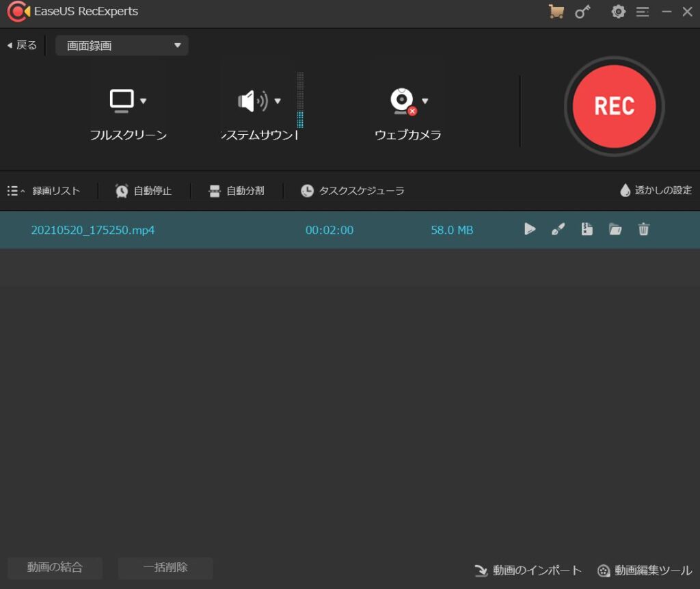The width and height of the screenshot is (700, 589).
Task: Open the 画面録画 mode dropdown
Action: pos(122,46)
